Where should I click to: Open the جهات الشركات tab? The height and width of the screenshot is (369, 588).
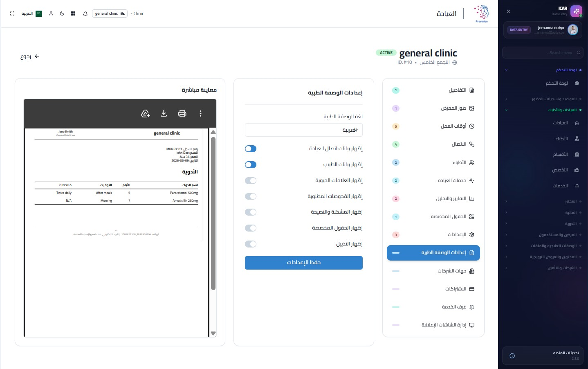click(x=433, y=271)
